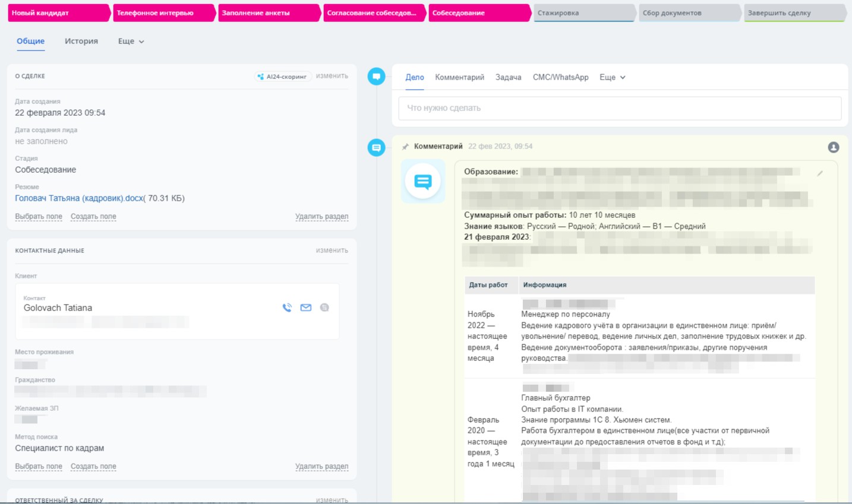Viewport: 852px width, 504px height.
Task: Click Менеджер по персоналу job title
Action: (x=566, y=315)
